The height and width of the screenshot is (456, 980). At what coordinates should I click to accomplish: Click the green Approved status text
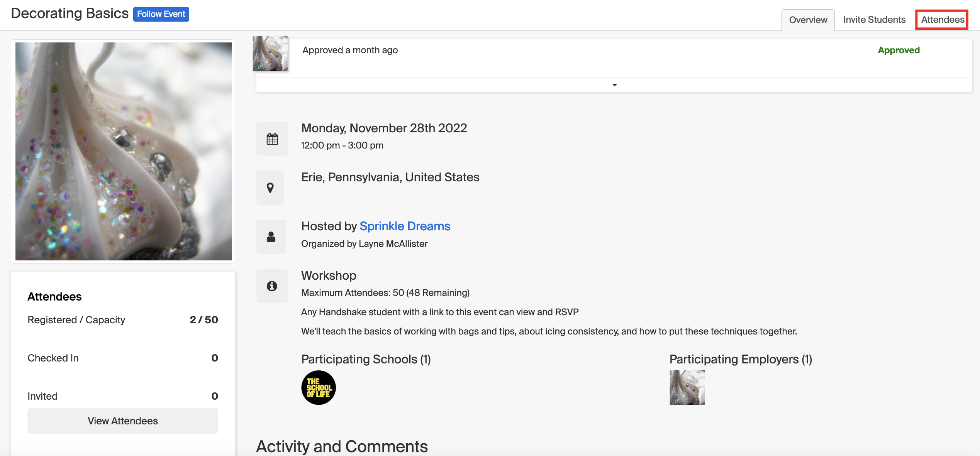(899, 50)
